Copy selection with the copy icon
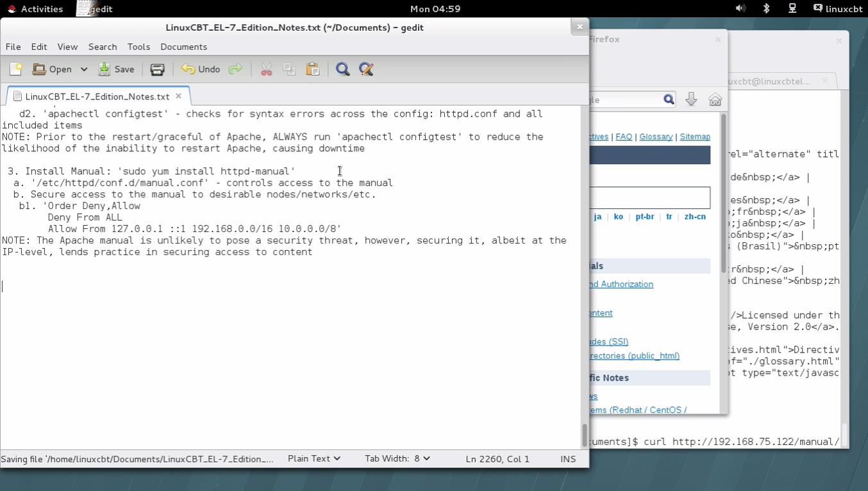 tap(289, 69)
